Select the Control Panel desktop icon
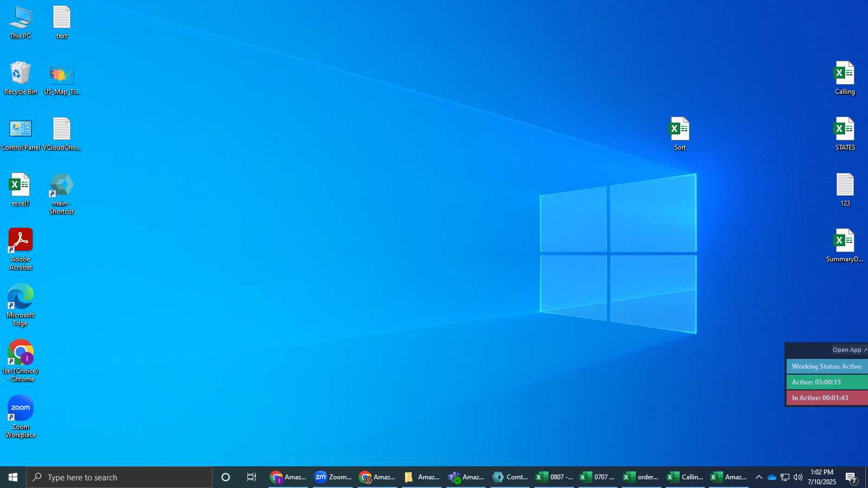 click(21, 134)
